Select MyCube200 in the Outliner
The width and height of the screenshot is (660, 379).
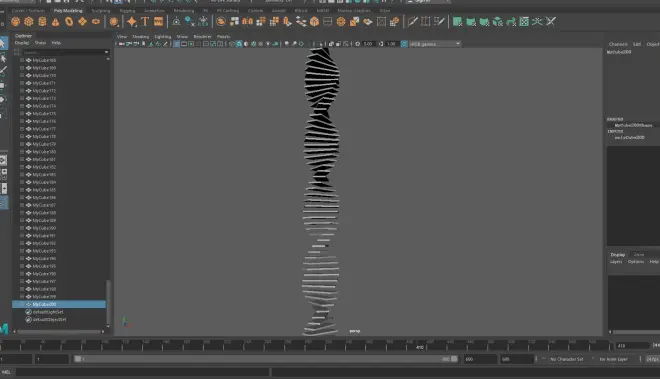[x=59, y=304]
